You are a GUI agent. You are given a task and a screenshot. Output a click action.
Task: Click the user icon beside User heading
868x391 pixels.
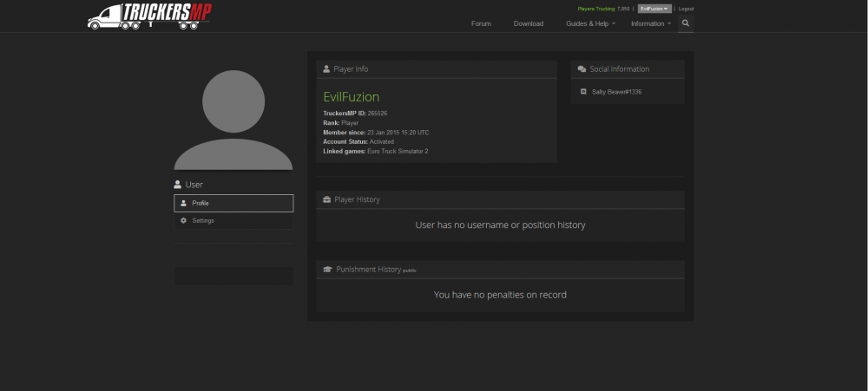point(178,185)
